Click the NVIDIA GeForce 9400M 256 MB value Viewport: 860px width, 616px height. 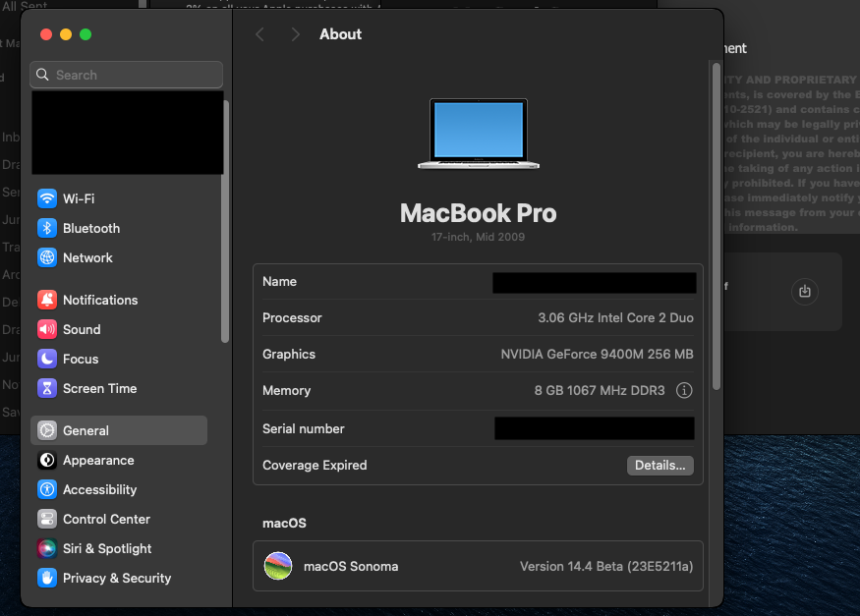[x=597, y=354]
